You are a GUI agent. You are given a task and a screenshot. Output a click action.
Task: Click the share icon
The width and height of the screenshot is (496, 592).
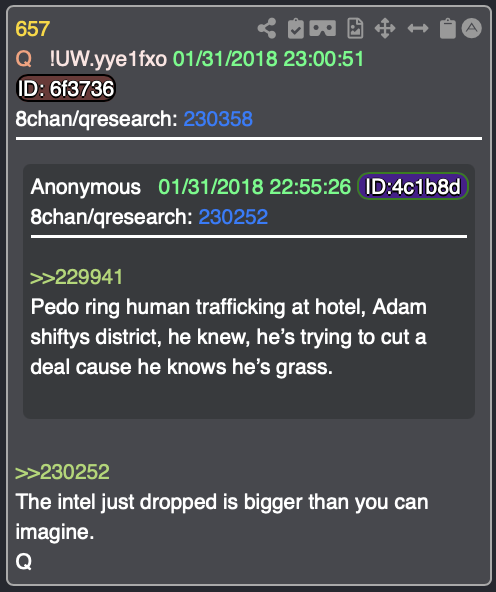click(267, 28)
